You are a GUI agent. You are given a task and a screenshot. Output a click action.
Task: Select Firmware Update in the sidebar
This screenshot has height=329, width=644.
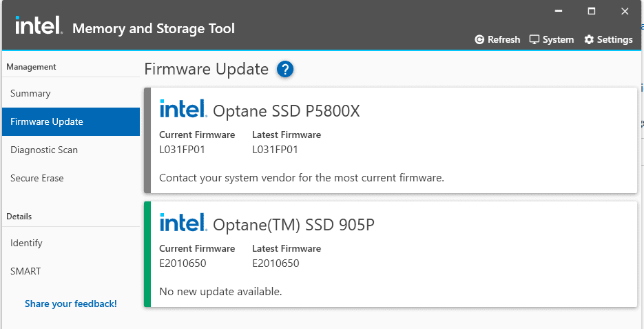47,121
